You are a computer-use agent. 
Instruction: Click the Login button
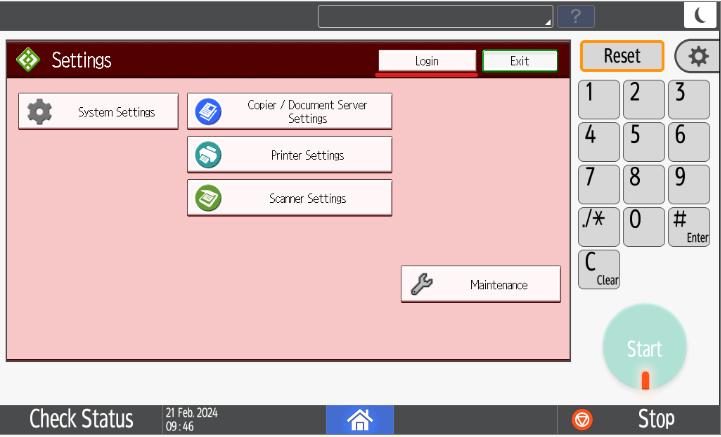pos(427,61)
